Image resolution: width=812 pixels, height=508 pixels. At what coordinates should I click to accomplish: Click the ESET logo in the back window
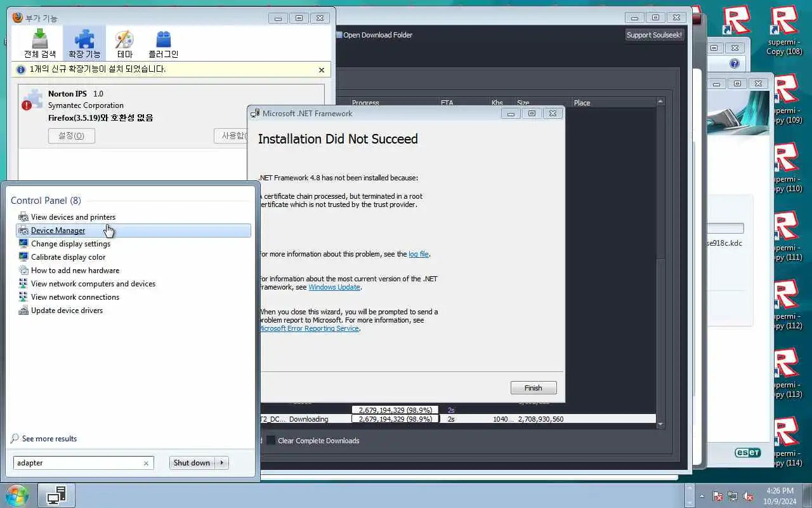tap(747, 453)
